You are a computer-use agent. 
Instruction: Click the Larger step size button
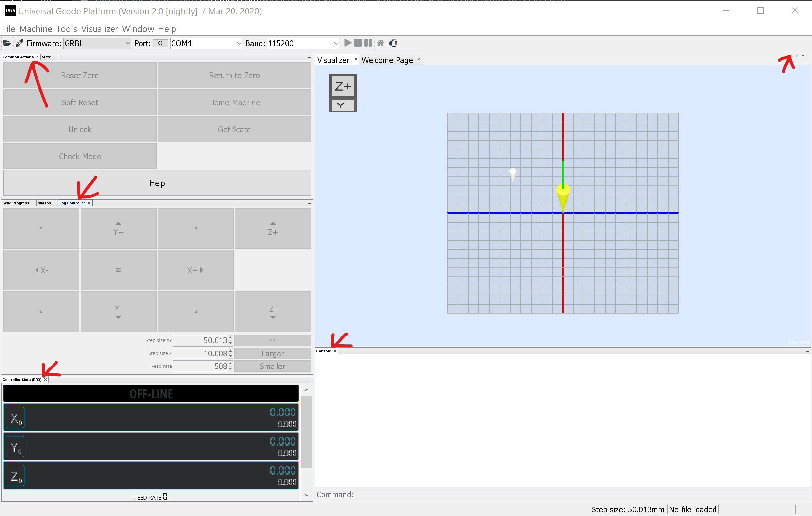tap(273, 353)
